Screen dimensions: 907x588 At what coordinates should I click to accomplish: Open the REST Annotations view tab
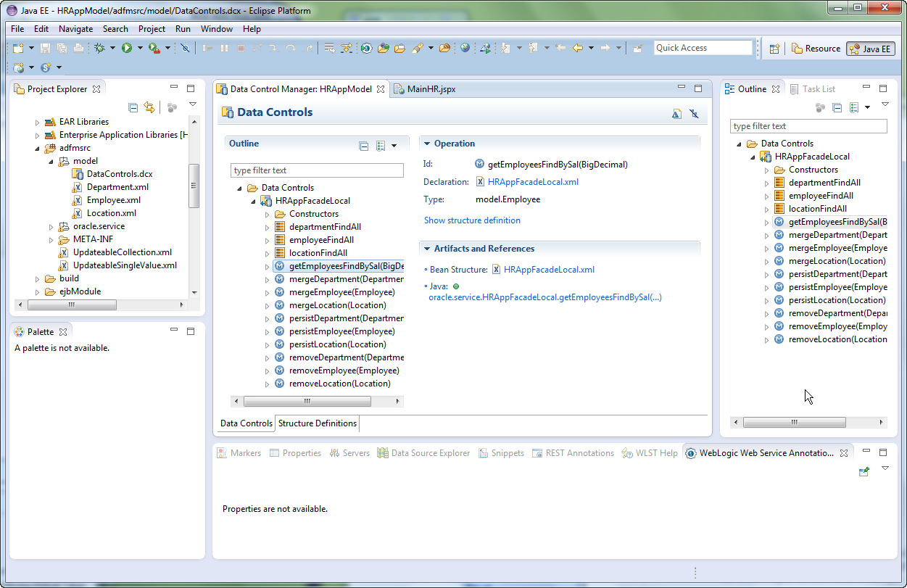573,453
